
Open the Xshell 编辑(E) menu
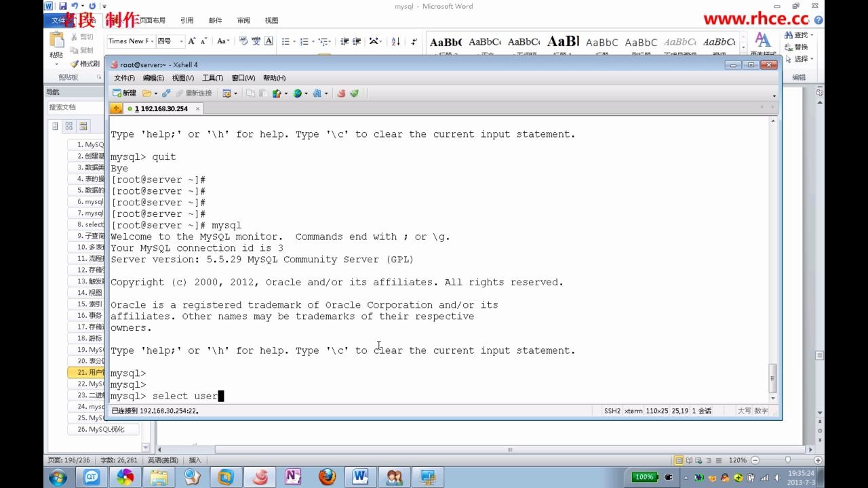154,78
